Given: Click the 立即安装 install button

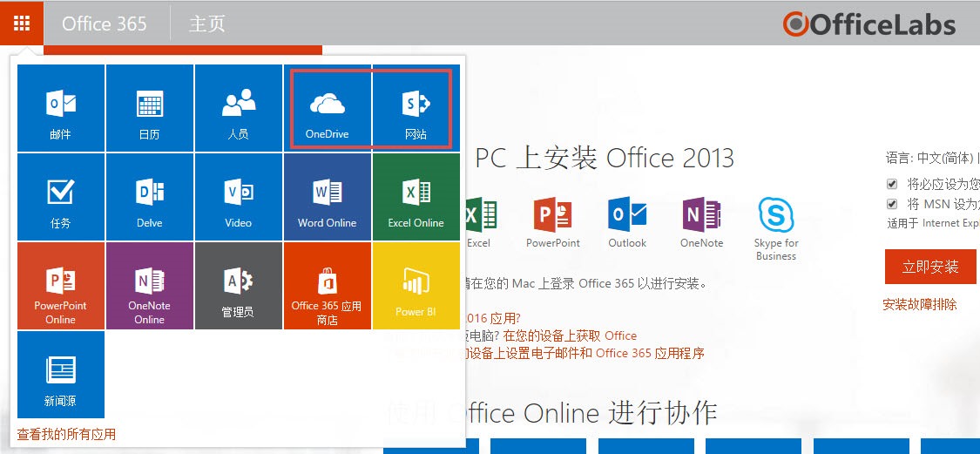Looking at the screenshot, I should [930, 267].
